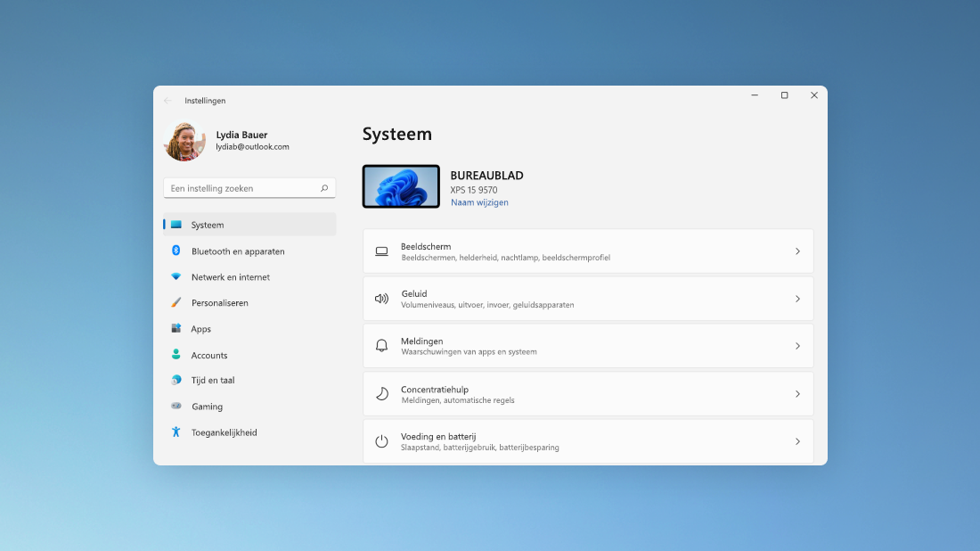The image size is (980, 551).
Task: Click the search magnifier in Een instelling zoeken
Action: (325, 188)
